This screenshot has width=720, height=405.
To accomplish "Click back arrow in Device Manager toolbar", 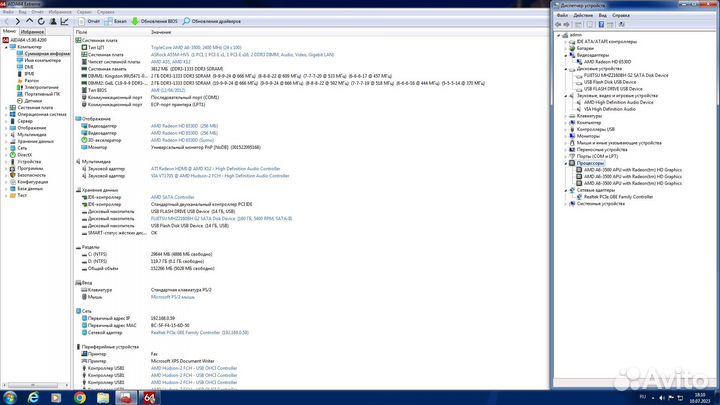I will 558,24.
